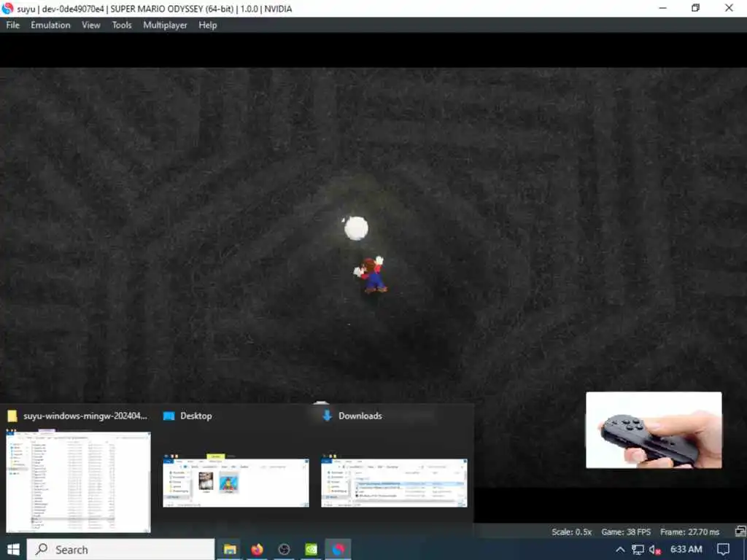747x560 pixels.
Task: Open the Tools menu
Action: pyautogui.click(x=122, y=26)
